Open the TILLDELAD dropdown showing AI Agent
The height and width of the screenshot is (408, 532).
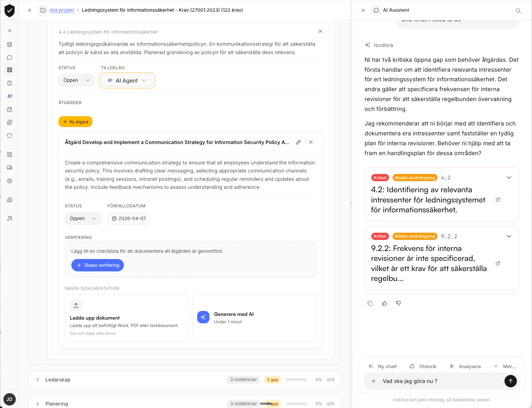[127, 80]
